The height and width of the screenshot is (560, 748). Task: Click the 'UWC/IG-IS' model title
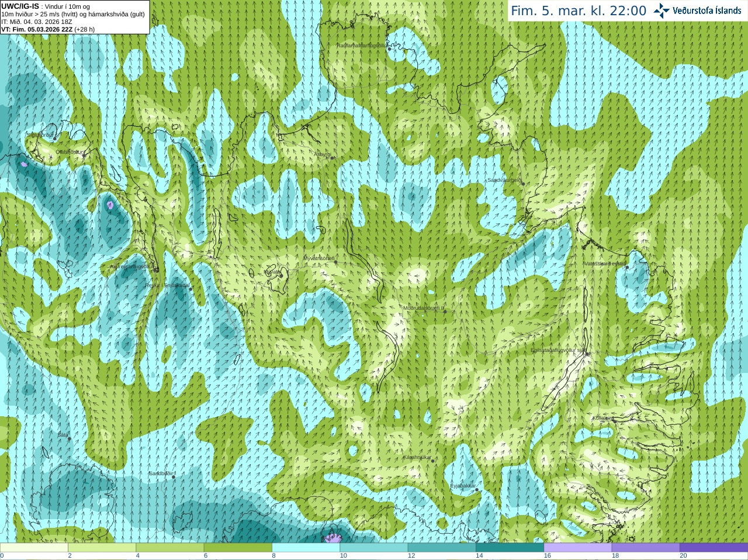[20, 6]
